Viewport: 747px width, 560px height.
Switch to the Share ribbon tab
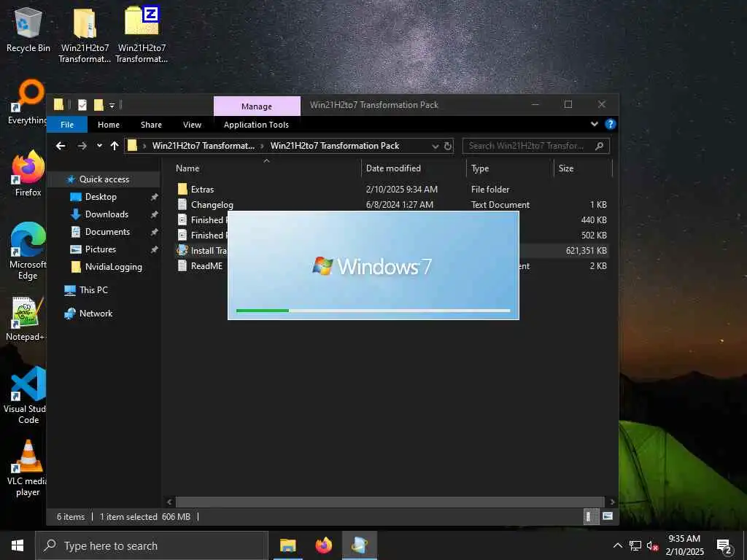click(151, 125)
